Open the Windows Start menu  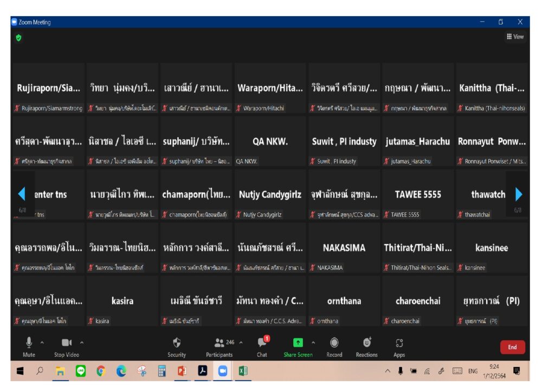coord(20,371)
